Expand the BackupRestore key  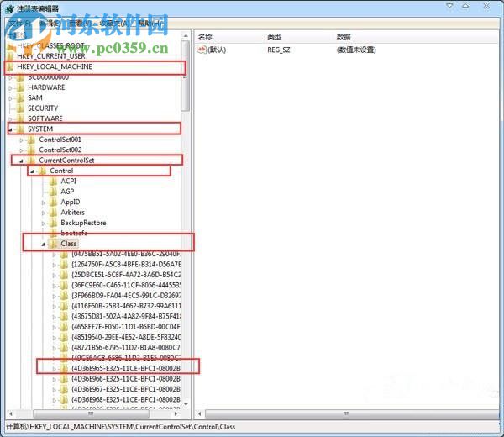pyautogui.click(x=43, y=224)
